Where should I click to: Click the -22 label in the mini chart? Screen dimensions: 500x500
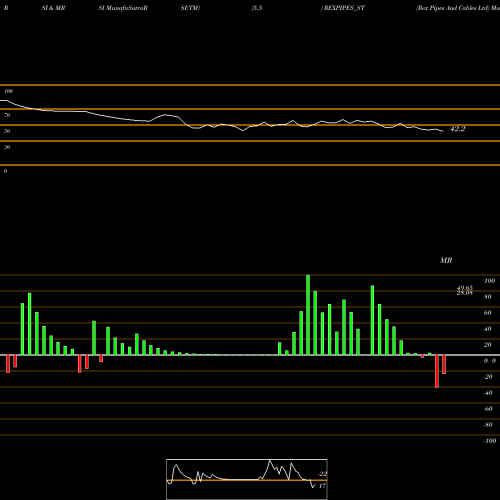coord(323,474)
